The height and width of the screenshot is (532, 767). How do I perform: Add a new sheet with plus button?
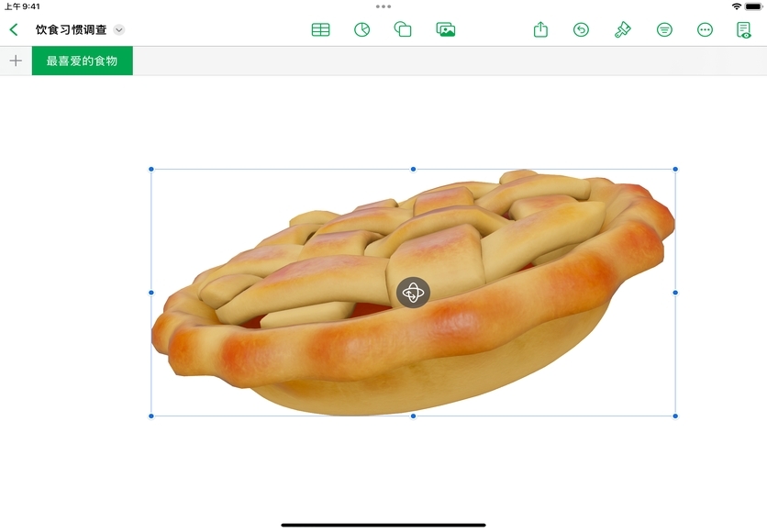pos(16,61)
